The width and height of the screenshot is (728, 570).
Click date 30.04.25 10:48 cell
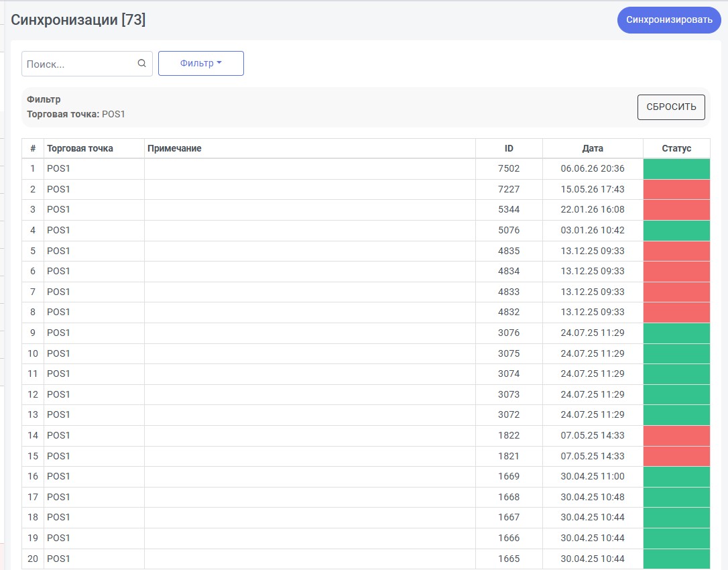point(593,497)
